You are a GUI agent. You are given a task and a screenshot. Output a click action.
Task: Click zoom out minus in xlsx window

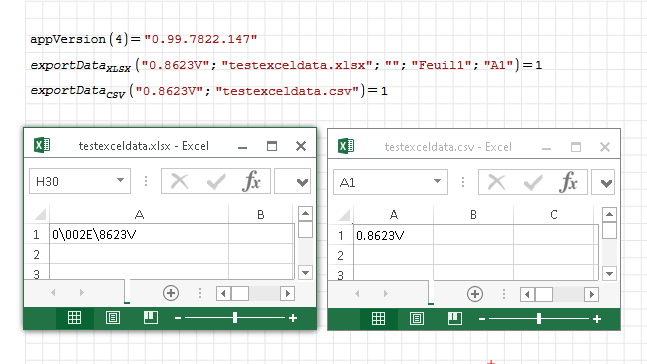click(178, 318)
